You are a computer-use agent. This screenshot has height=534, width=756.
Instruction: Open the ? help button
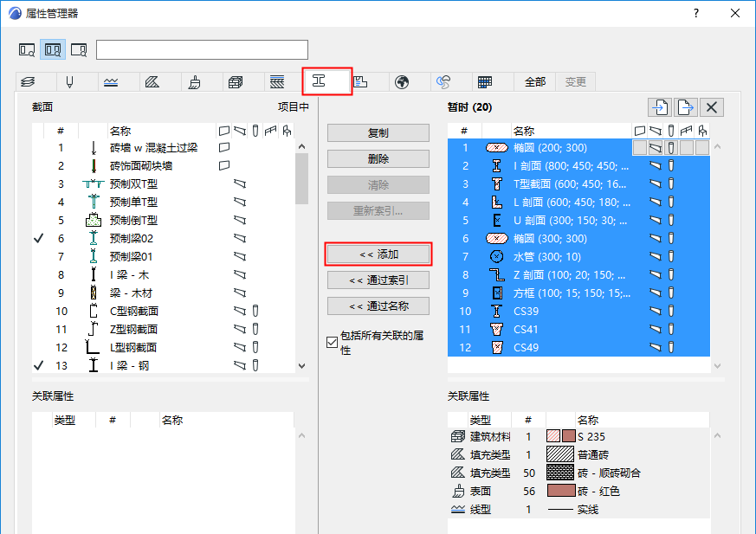(x=695, y=13)
